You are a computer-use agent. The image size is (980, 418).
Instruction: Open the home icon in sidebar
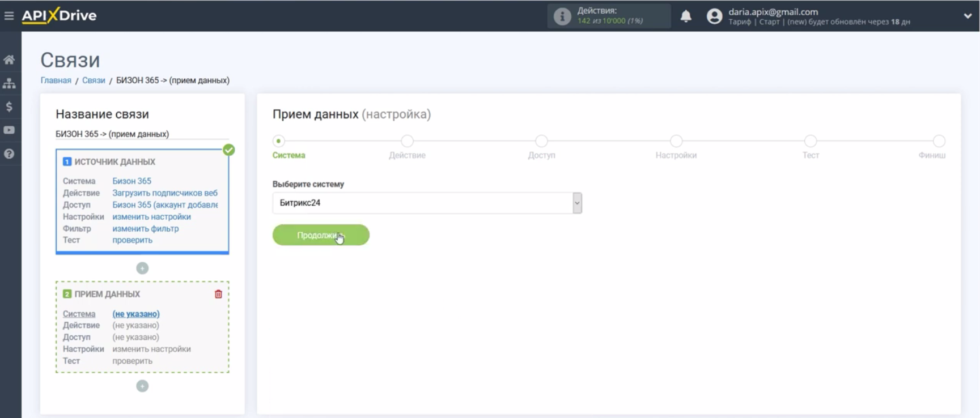click(x=9, y=59)
